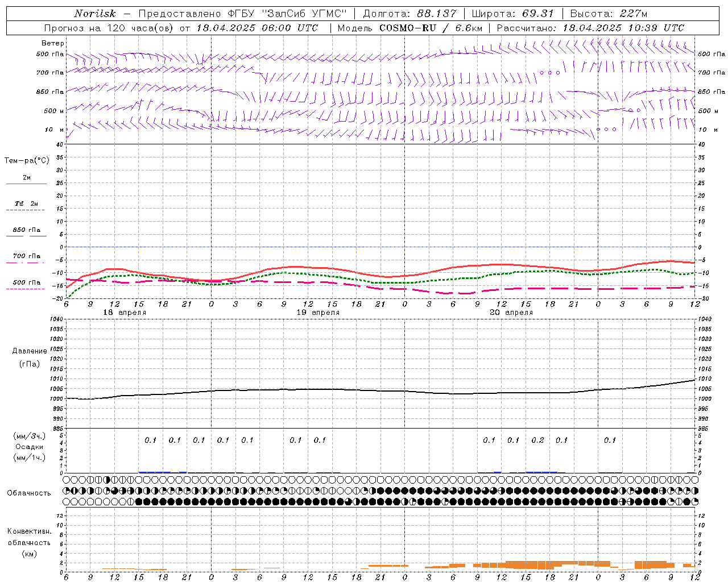Click the "0.2" precipitation value
The height and width of the screenshot is (582, 728).
pyautogui.click(x=537, y=440)
